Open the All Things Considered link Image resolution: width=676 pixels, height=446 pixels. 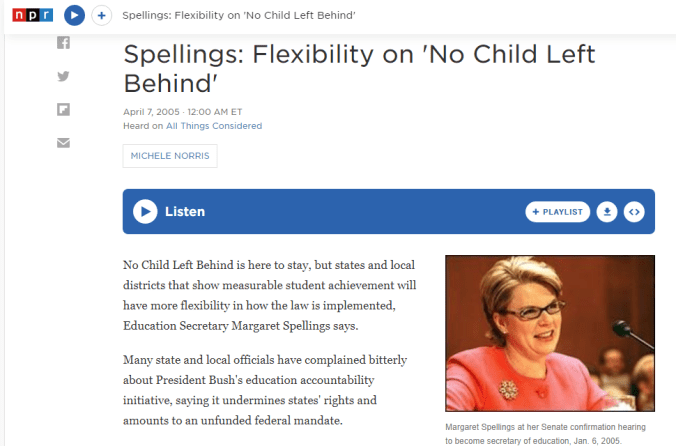coord(214,126)
